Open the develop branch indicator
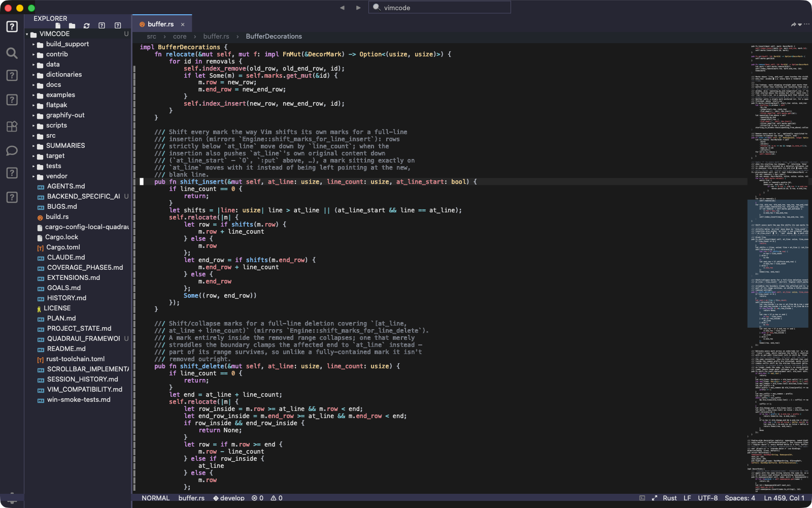The height and width of the screenshot is (508, 812). point(229,498)
